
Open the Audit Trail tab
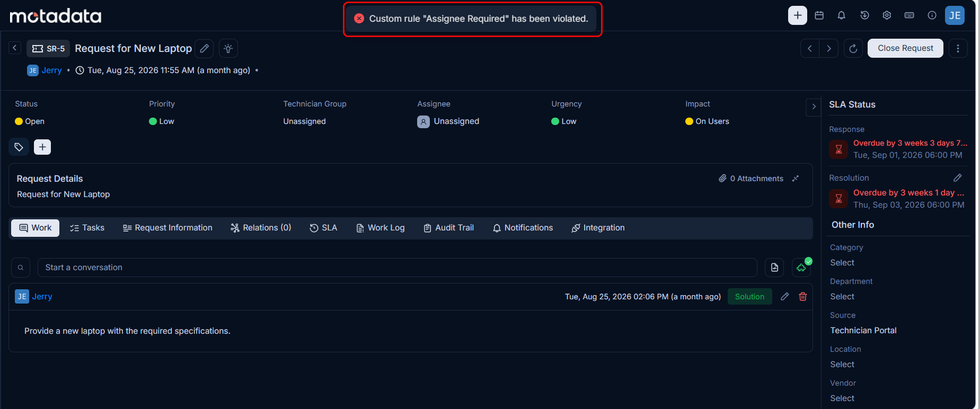pos(449,228)
